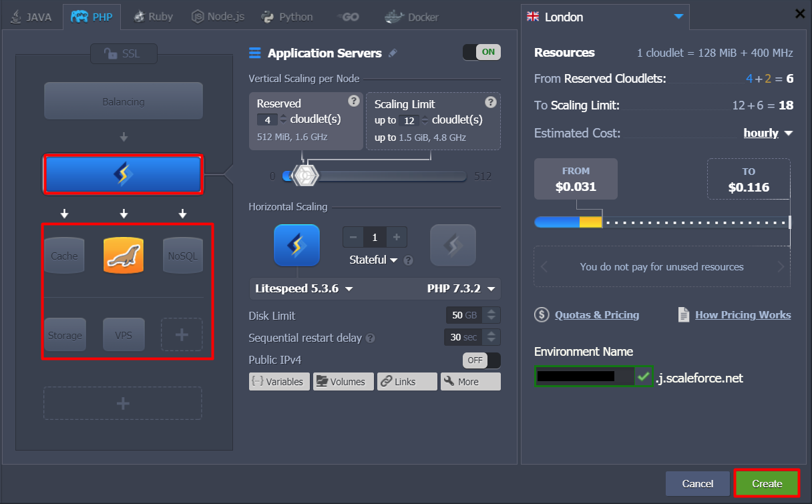The image size is (812, 504).
Task: Add the NoSQL database node
Action: [182, 256]
